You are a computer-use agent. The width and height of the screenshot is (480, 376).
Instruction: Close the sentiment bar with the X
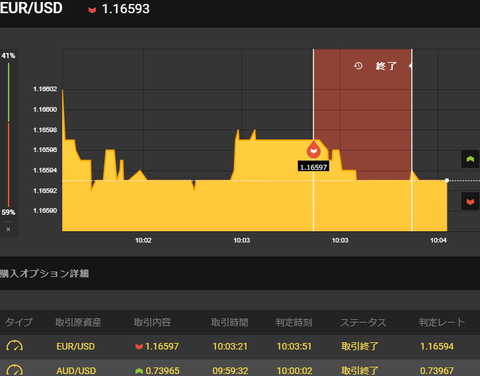point(8,229)
